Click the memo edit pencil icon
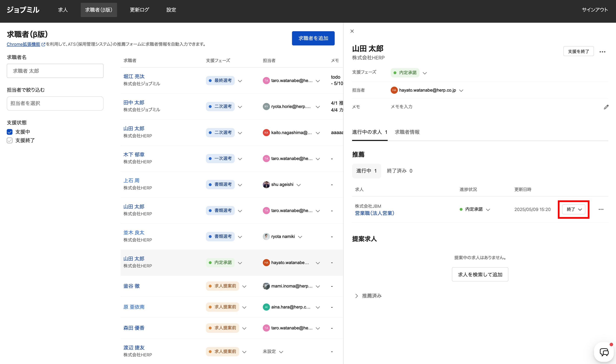This screenshot has height=364, width=616. tap(606, 107)
